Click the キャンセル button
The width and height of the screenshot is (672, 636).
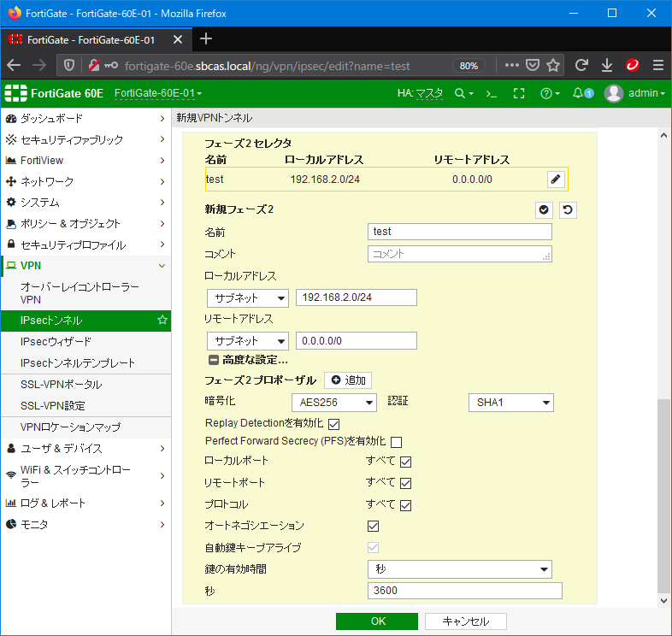pos(466,621)
